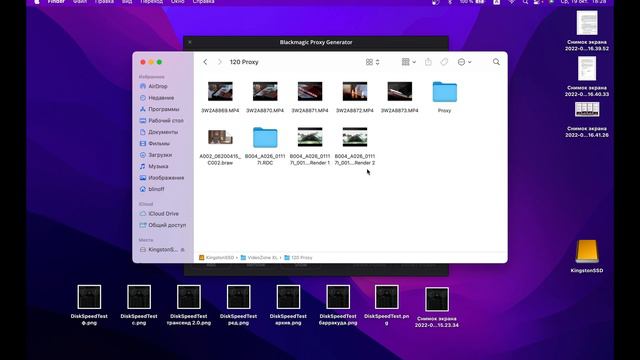Open the Finder menu in menu bar

click(56, 2)
